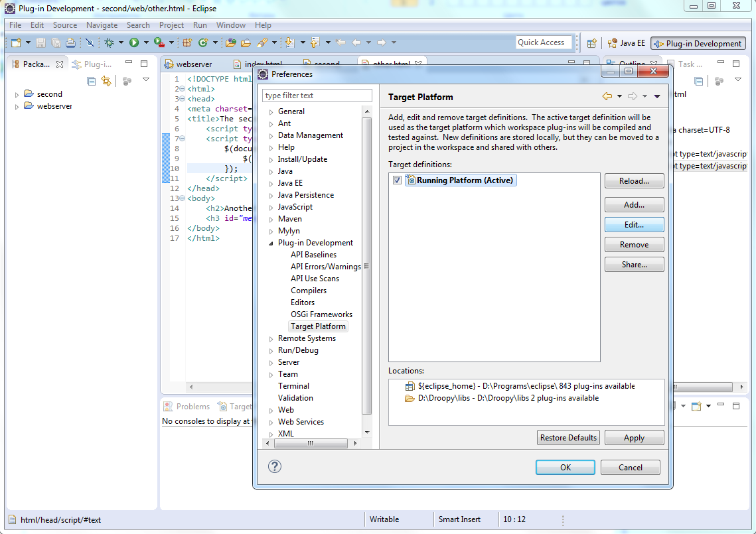Collapse the Plug-in Development preferences node

(x=271, y=243)
